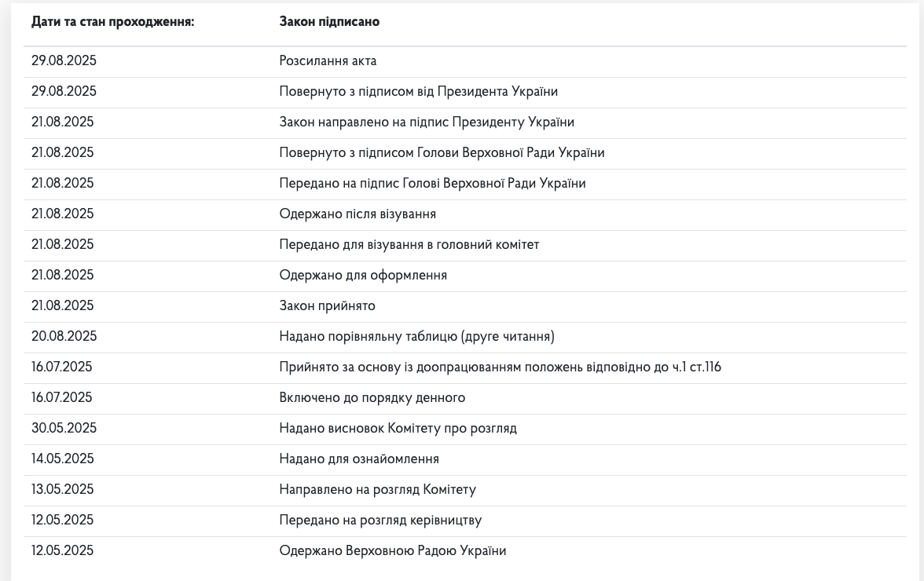
Task: Click the 'Одержано після візування' entry
Action: pos(357,214)
